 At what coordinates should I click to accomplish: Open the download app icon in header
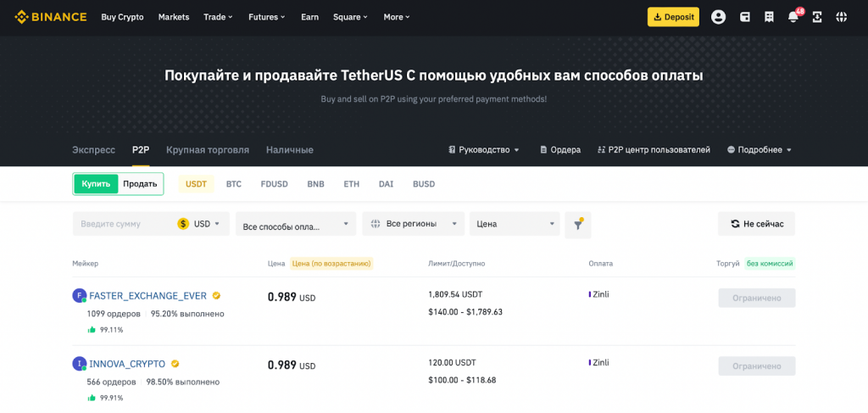coord(817,17)
